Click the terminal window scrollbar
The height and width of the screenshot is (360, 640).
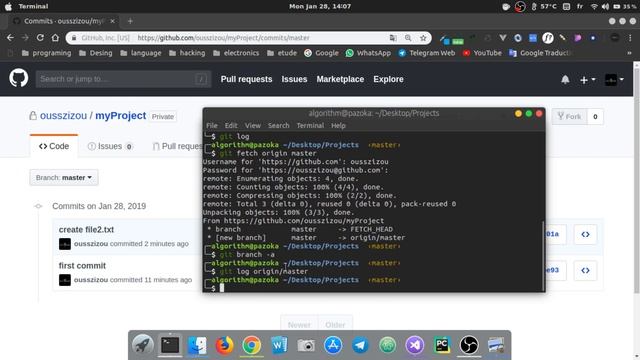click(543, 255)
